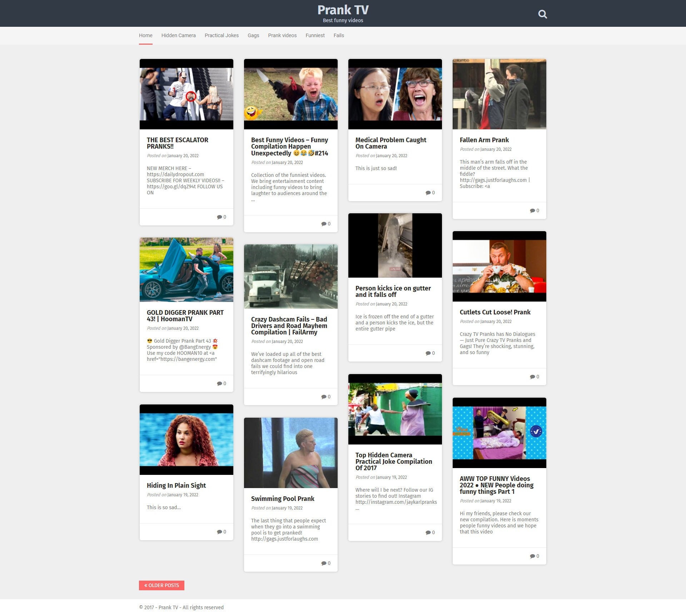This screenshot has height=616, width=686.
Task: Open Top Hidden Camera Practical Joke title
Action: 394,462
